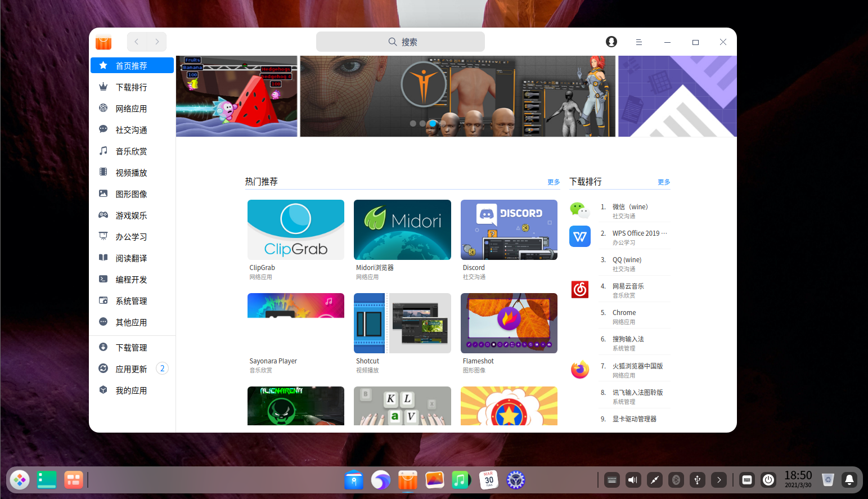Open the Alien Arena game thumbnail

click(x=296, y=406)
